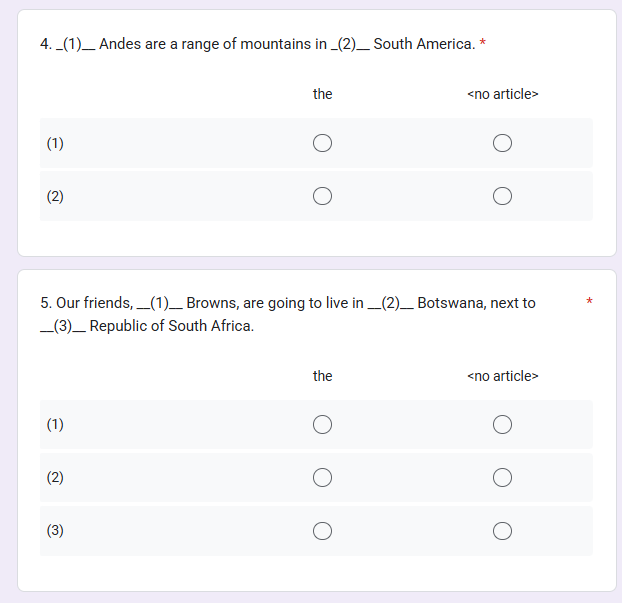Select 'the' for blank (3) in question 5
This screenshot has height=603, width=622.
pos(322,530)
